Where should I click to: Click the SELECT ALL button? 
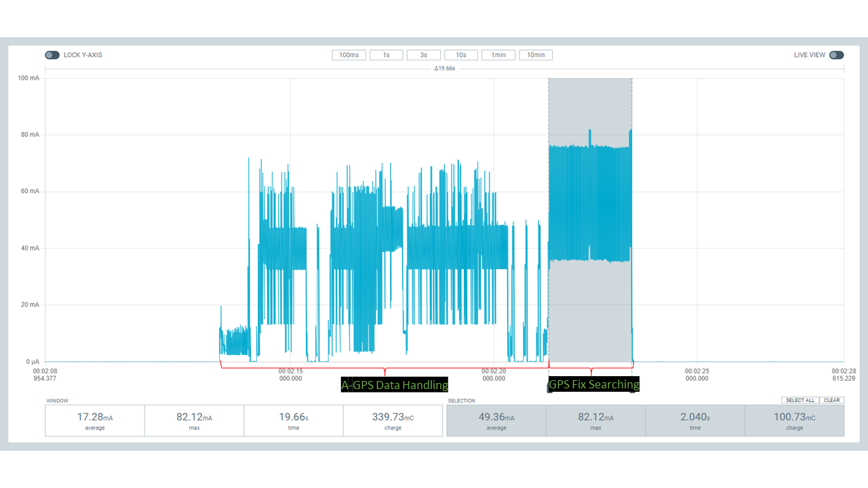[800, 400]
